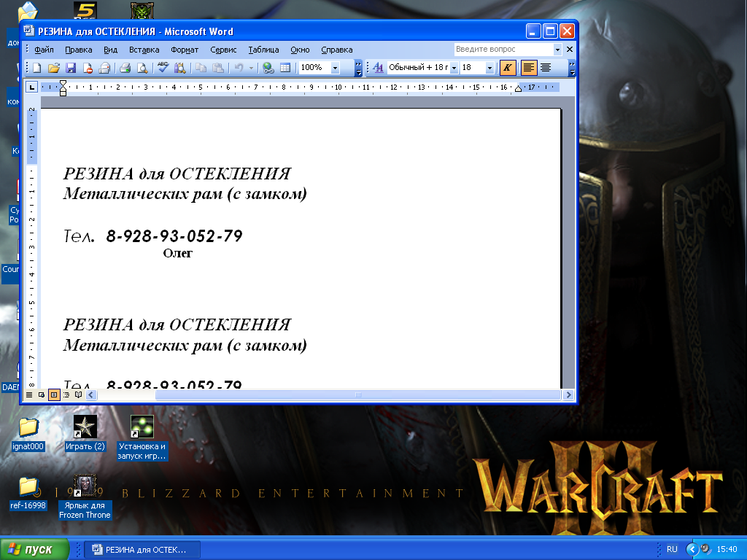Toggle Print Layout view button
The image size is (747, 560).
[x=54, y=394]
